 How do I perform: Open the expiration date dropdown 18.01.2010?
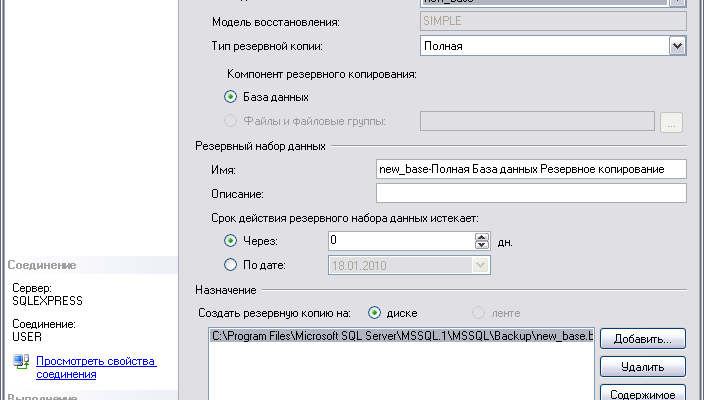[x=481, y=264]
